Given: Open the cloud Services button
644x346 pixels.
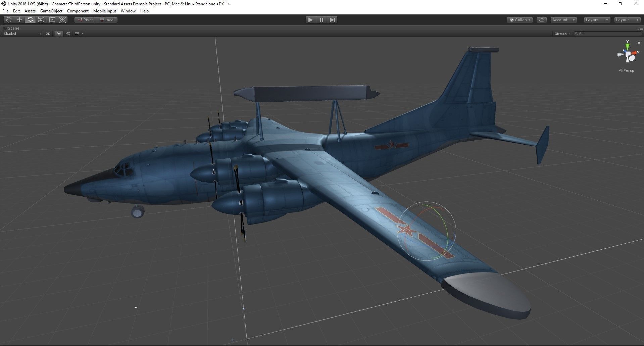Looking at the screenshot, I should pyautogui.click(x=541, y=20).
